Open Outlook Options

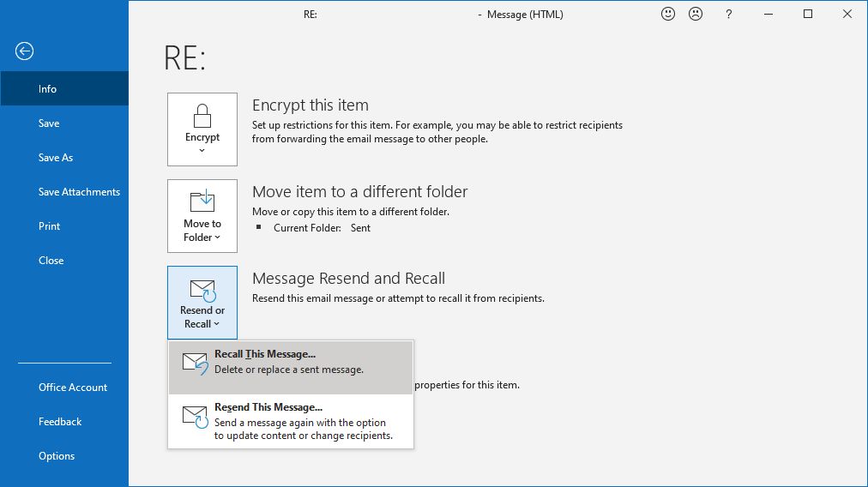tap(57, 456)
